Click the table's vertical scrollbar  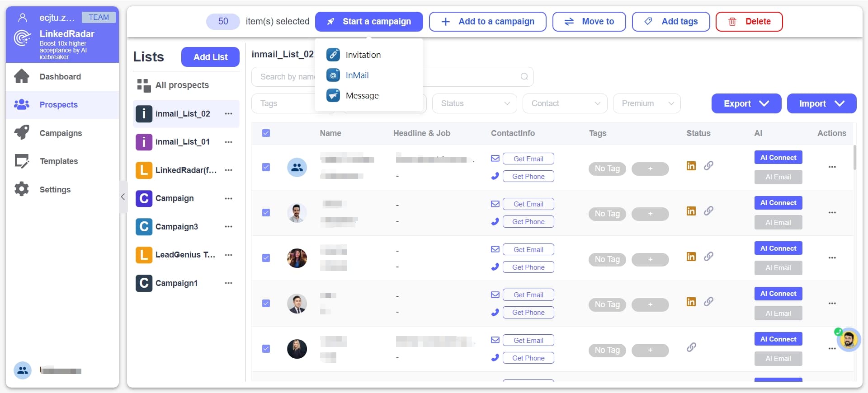click(x=854, y=157)
